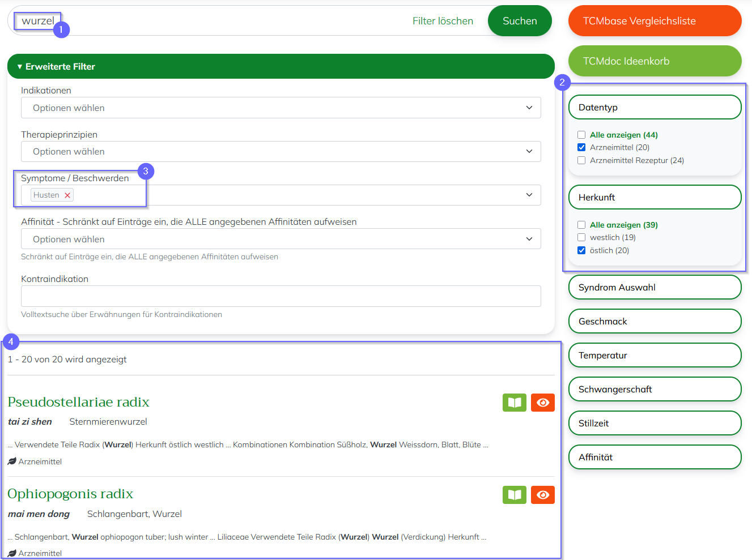This screenshot has height=560, width=752.
Task: Uncheck the östlich (20) origin checkbox
Action: (x=581, y=250)
